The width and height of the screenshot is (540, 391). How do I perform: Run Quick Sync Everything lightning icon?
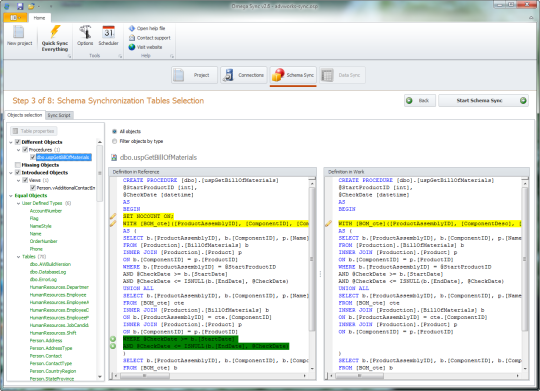(55, 32)
